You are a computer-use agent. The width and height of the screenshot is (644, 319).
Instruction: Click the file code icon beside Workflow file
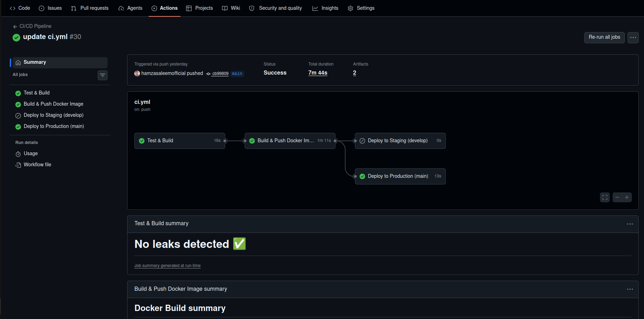point(18,165)
